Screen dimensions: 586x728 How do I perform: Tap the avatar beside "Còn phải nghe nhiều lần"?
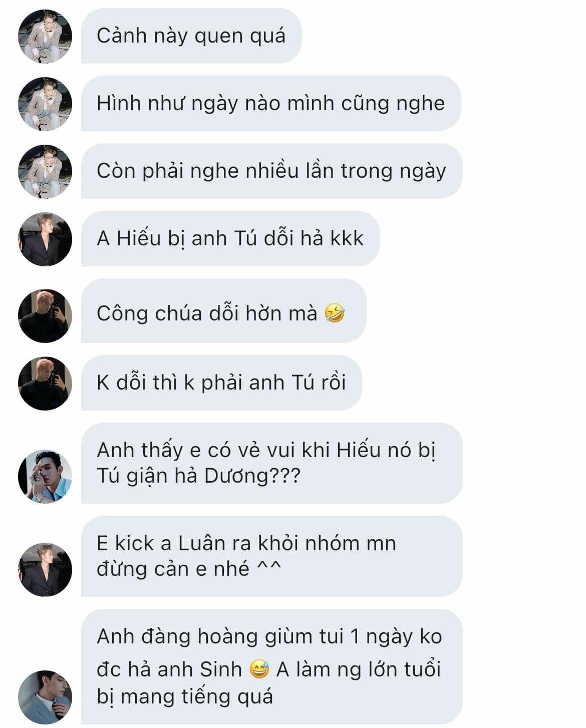(x=45, y=171)
